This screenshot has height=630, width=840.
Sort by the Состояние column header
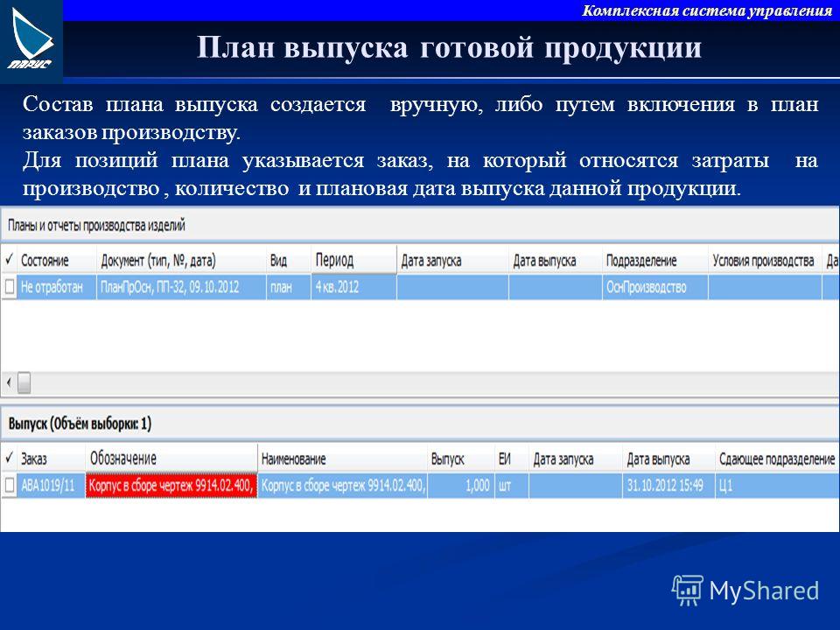57,261
